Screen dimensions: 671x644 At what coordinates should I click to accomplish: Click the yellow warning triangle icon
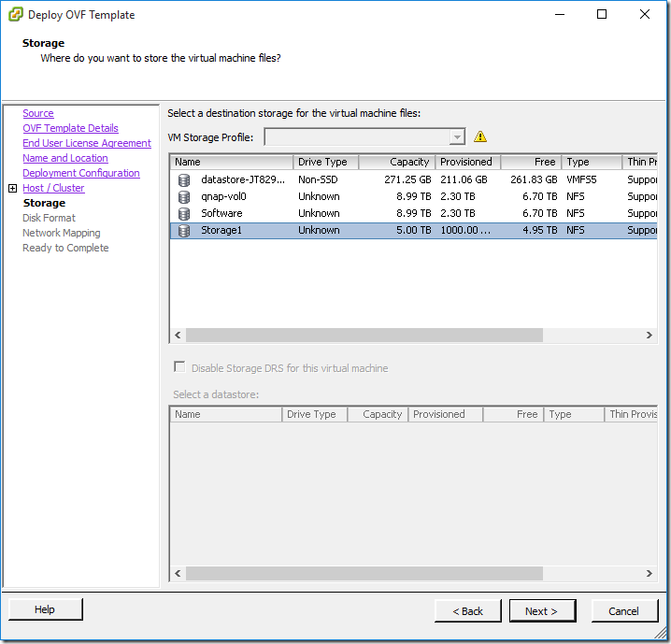tap(480, 136)
